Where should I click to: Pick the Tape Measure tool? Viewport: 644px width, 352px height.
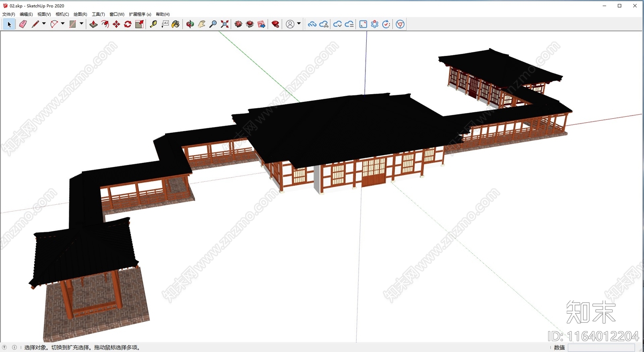tap(153, 24)
